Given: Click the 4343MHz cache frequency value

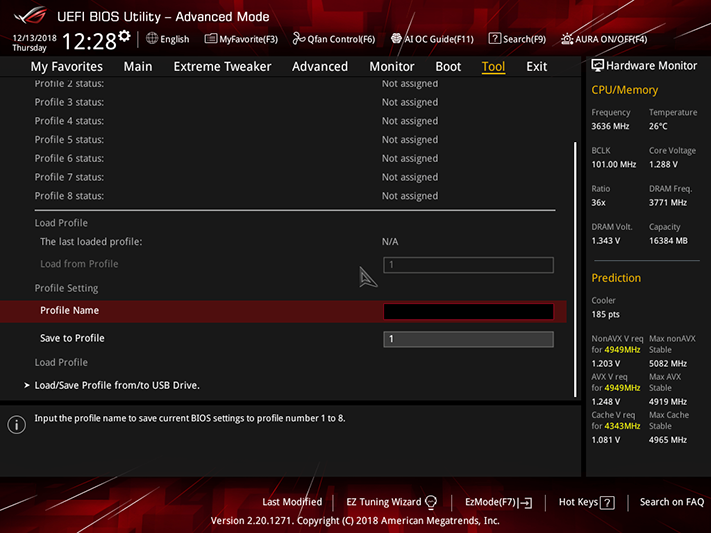Looking at the screenshot, I should click(x=622, y=426).
